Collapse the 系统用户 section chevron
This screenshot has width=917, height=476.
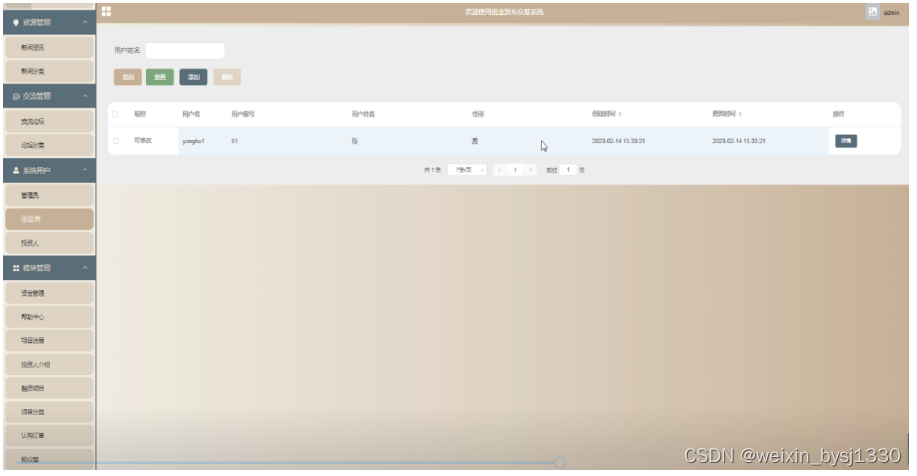[x=85, y=170]
